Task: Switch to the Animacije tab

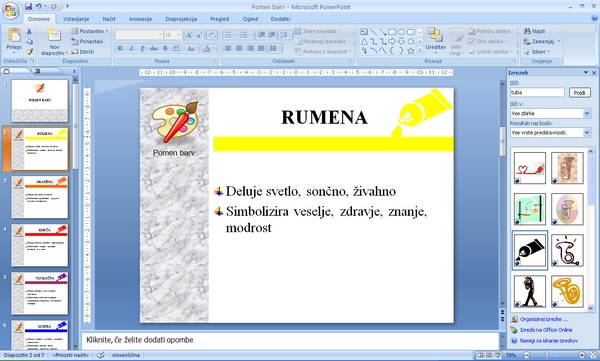Action: [140, 19]
